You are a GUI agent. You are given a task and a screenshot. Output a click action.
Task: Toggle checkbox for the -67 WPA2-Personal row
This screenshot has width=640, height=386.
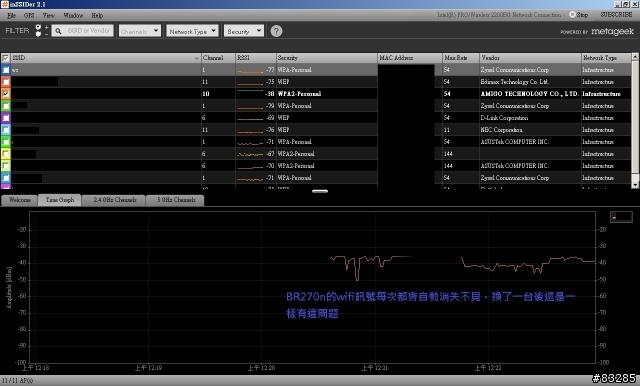6,154
